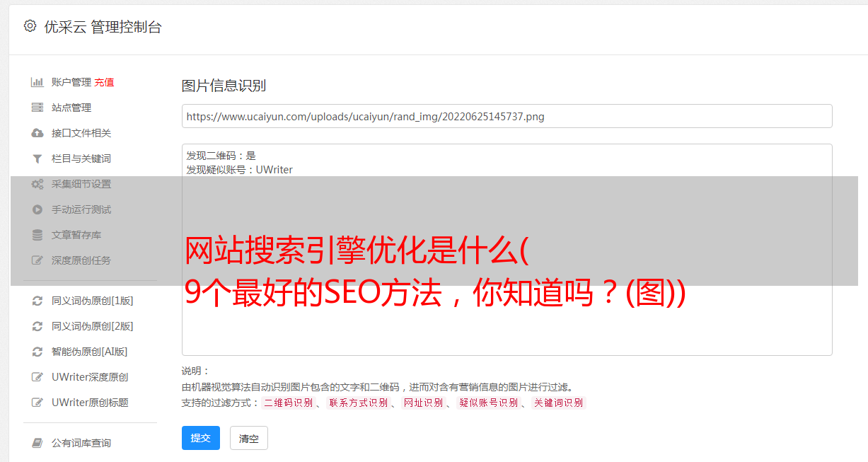
Task: Open 采集细节设置 settings
Action: (x=81, y=184)
